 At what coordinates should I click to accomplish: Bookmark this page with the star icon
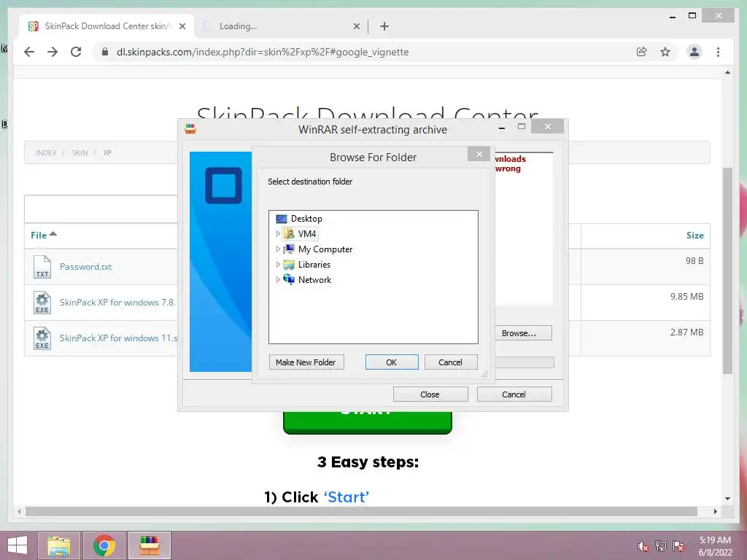(x=665, y=52)
